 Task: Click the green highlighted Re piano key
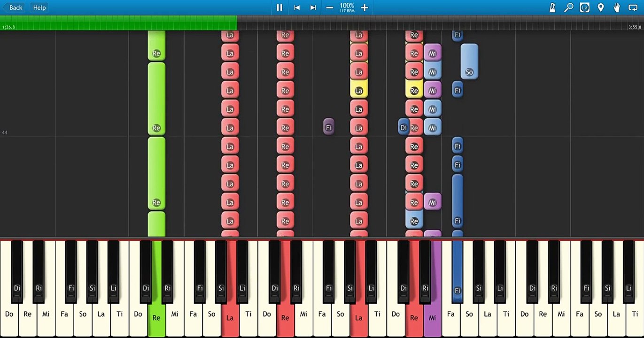(x=156, y=318)
